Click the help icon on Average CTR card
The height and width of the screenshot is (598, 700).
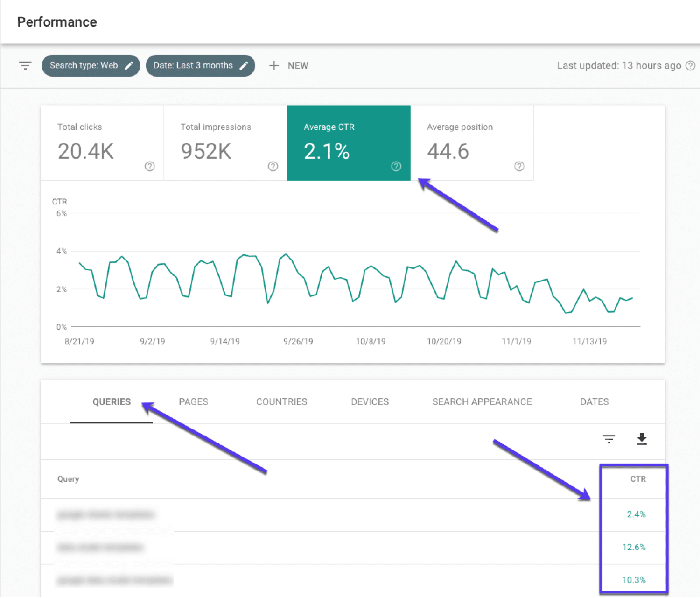(x=396, y=166)
